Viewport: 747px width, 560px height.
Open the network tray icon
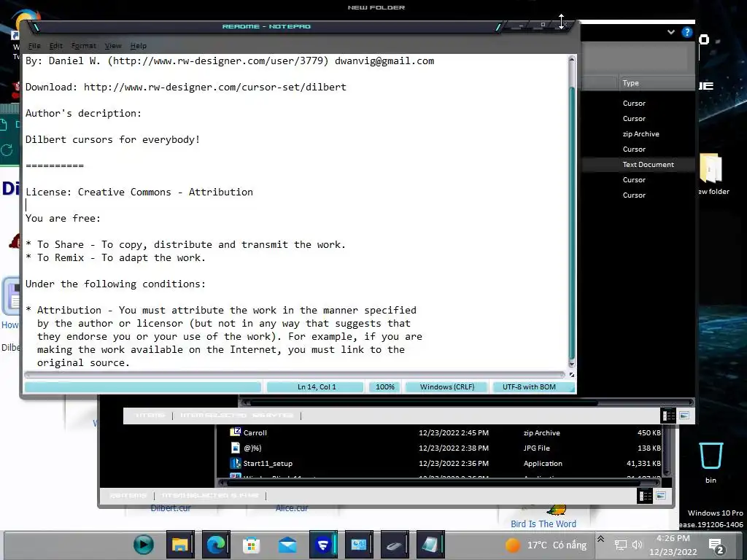pyautogui.click(x=620, y=545)
